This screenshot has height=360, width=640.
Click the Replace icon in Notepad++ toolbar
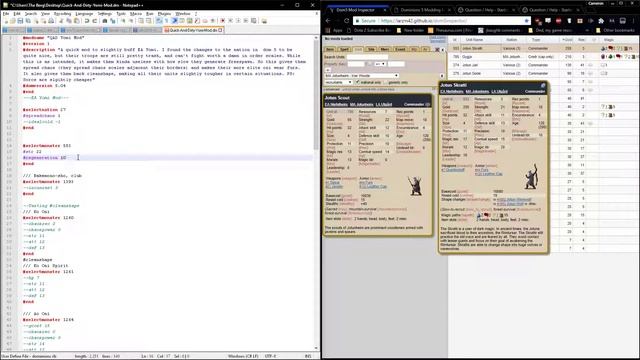click(x=112, y=20)
